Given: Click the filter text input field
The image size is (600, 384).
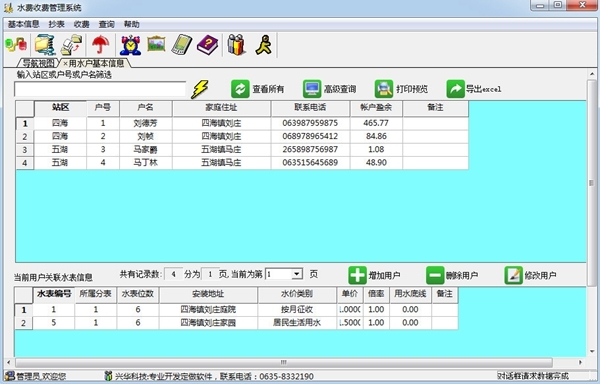Looking at the screenshot, I should [x=100, y=89].
